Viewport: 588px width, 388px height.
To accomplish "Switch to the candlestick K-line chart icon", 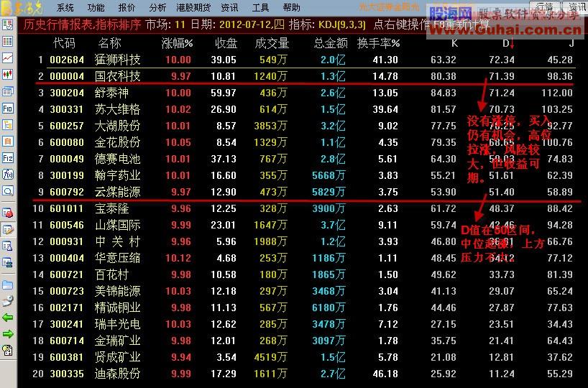I will click(7, 74).
